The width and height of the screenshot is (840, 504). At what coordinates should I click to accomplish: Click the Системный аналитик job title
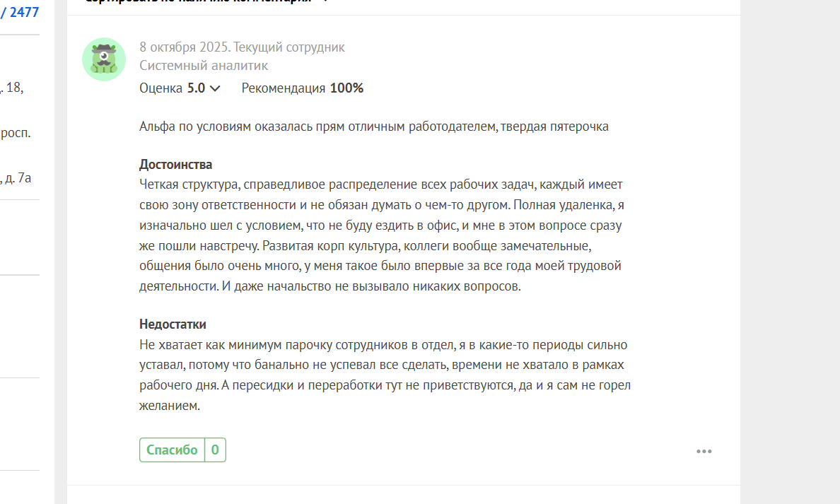tap(204, 66)
